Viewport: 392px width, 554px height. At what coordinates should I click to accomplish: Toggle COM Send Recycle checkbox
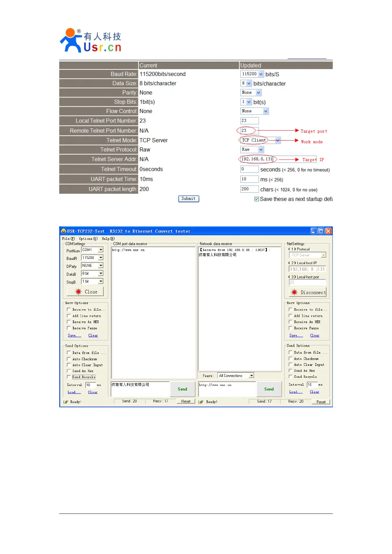click(x=69, y=377)
